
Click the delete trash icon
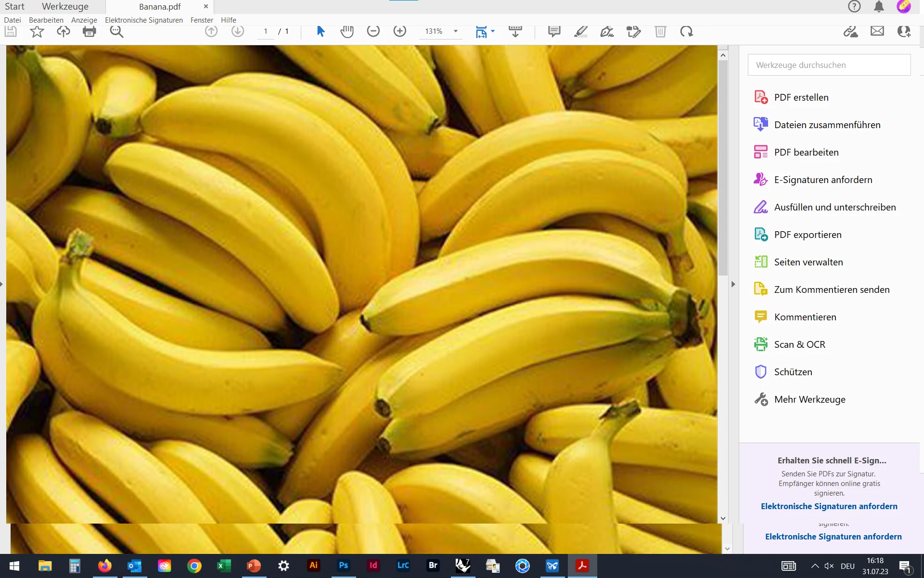click(660, 32)
